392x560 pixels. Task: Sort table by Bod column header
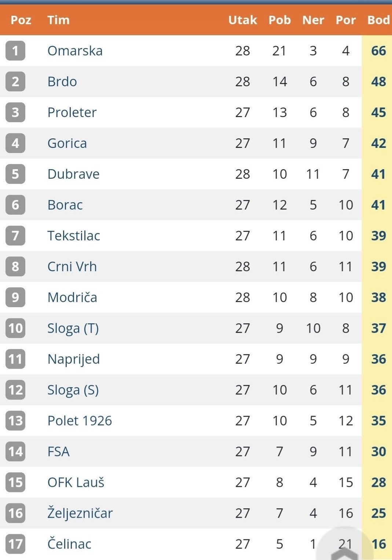378,20
